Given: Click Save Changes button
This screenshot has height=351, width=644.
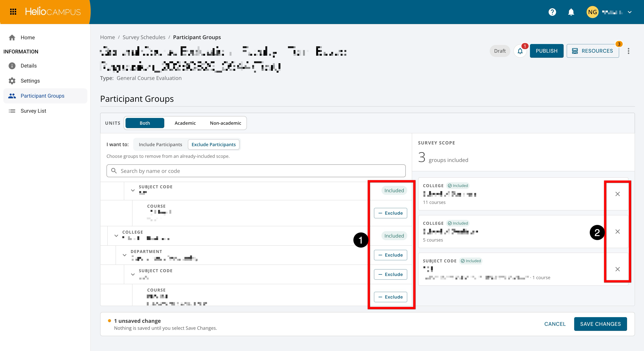Looking at the screenshot, I should click(600, 324).
